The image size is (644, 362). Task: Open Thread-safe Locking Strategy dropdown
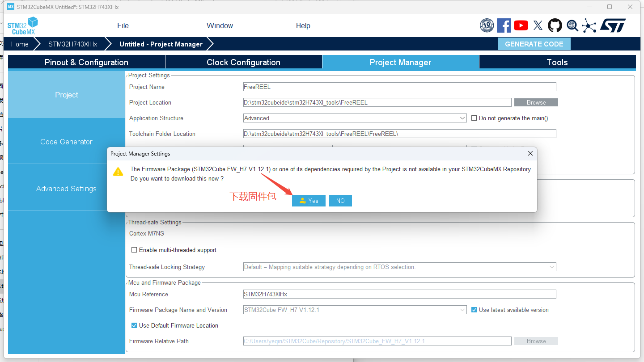(551, 267)
